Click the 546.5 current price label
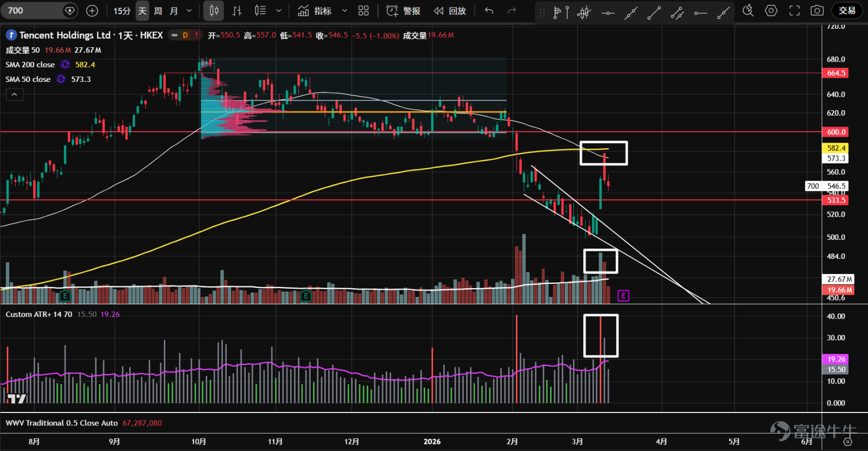Viewport: 868px width, 451px height. pos(836,186)
